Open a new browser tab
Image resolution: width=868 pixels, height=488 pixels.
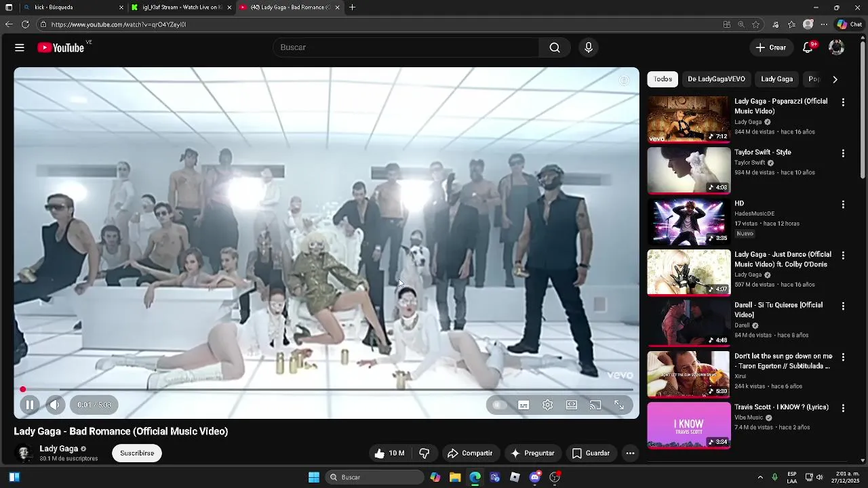coord(352,7)
